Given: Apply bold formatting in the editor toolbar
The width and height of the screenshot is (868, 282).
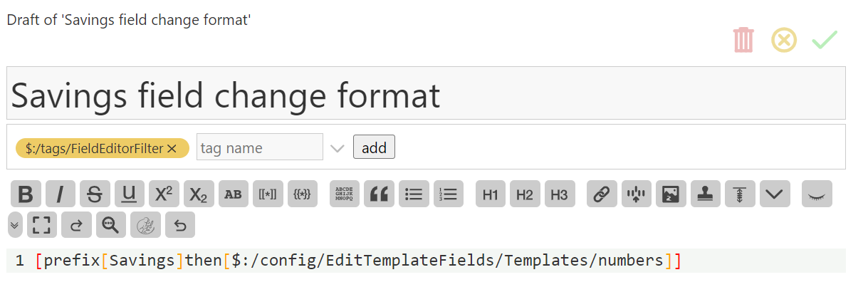Looking at the screenshot, I should point(26,194).
